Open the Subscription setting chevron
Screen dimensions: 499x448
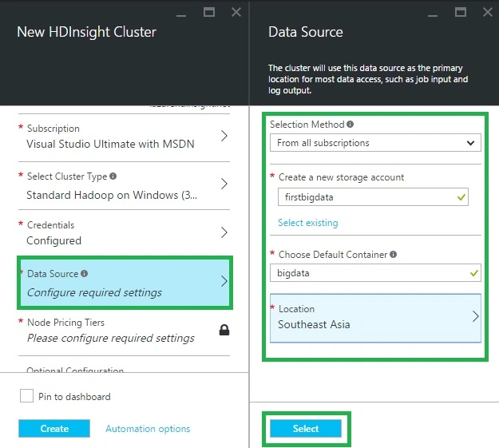(224, 136)
